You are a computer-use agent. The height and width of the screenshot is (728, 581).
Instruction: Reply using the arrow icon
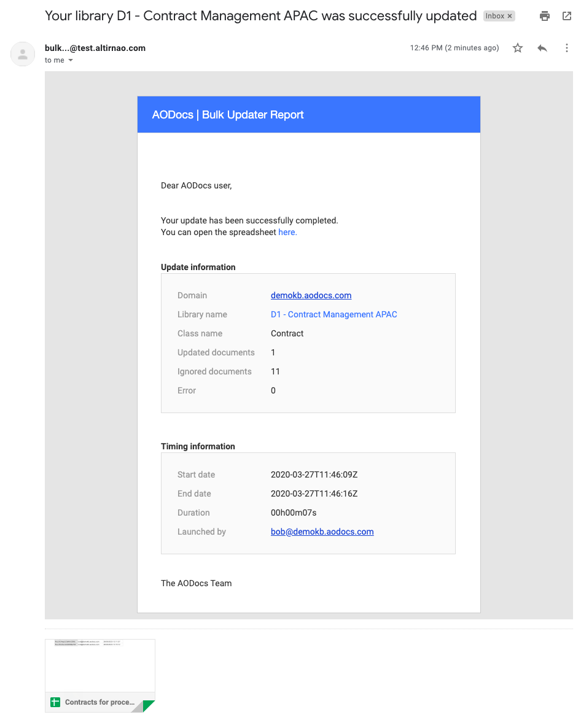542,48
